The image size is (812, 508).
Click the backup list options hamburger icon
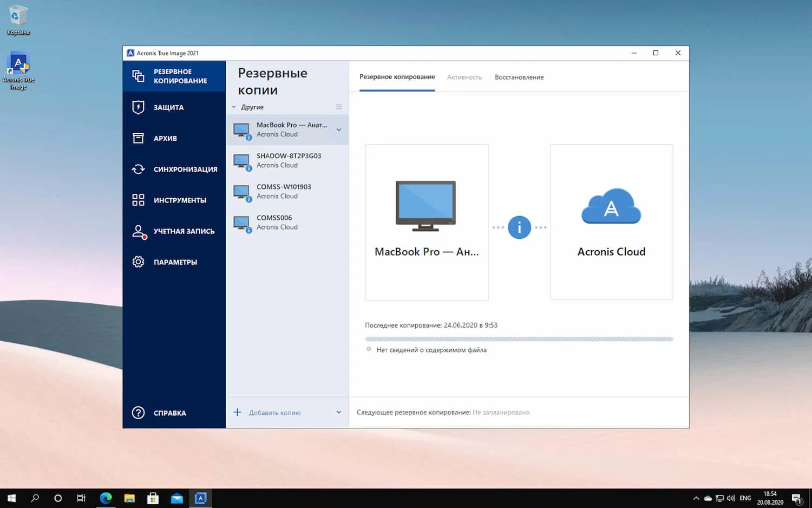click(x=339, y=107)
